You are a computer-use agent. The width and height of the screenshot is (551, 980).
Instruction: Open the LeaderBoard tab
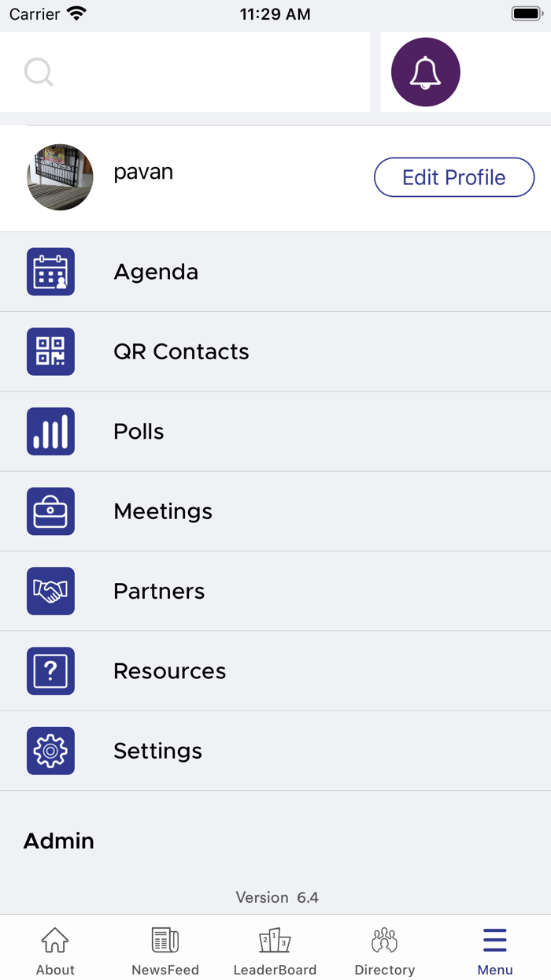275,951
